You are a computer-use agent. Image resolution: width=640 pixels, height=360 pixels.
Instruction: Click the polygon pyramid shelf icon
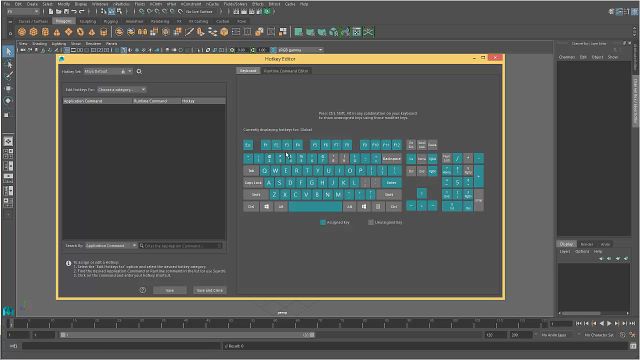coord(92,32)
